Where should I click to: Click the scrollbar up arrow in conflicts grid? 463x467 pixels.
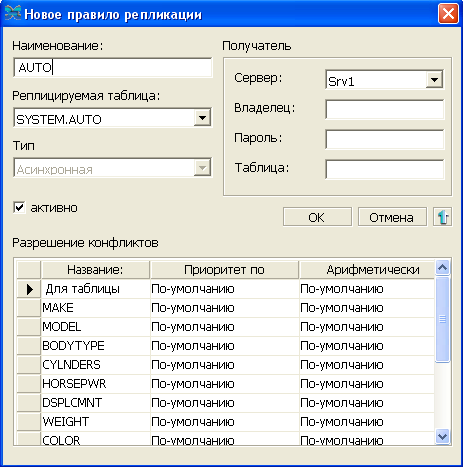pyautogui.click(x=442, y=268)
